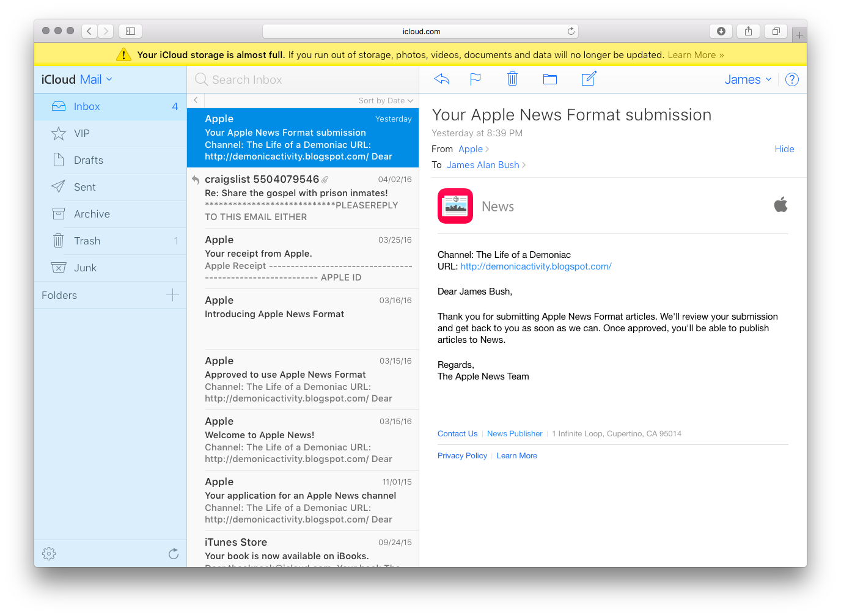This screenshot has width=841, height=616.
Task: Open the Your receipt from Apple email
Action: [303, 258]
